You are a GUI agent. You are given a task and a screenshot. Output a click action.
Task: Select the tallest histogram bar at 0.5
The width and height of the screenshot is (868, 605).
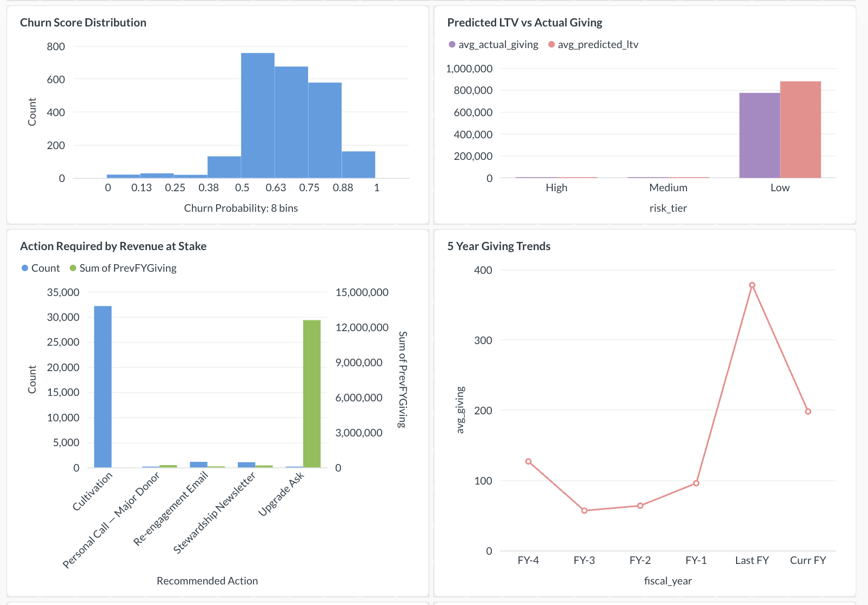258,116
